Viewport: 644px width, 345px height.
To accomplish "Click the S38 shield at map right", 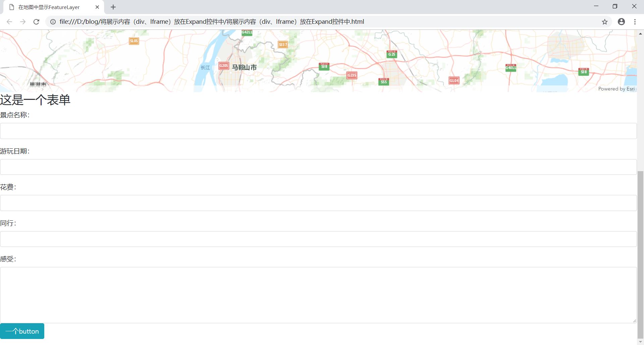I will coord(584,71).
